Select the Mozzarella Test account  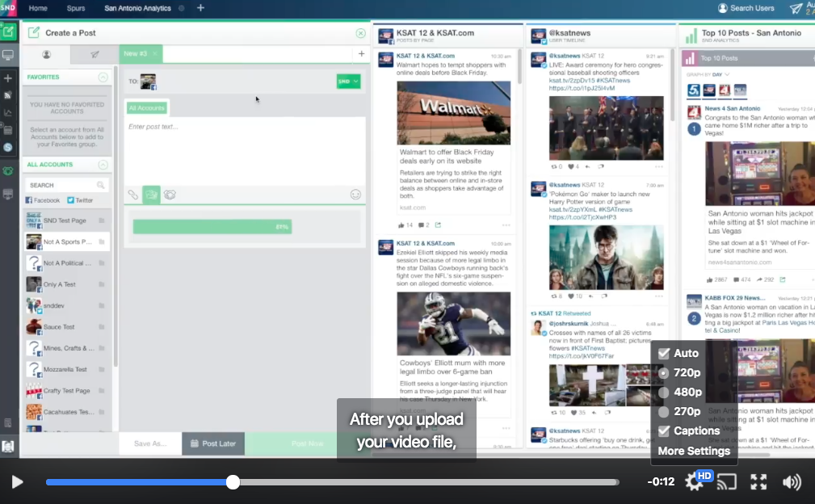(67, 369)
